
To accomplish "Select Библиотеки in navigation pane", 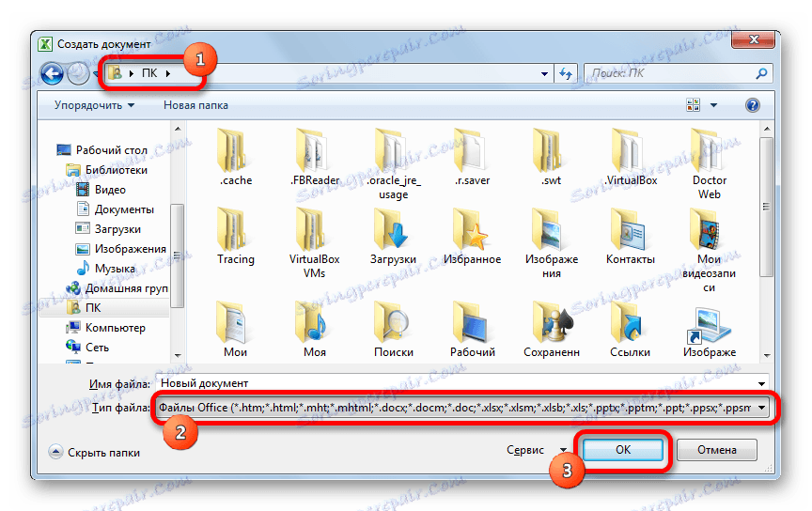I will [107, 170].
